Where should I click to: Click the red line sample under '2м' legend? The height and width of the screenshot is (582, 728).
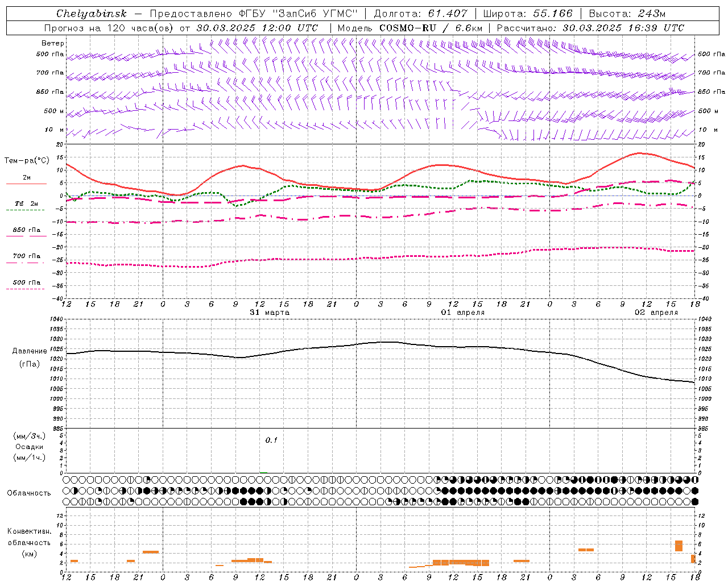(26, 184)
